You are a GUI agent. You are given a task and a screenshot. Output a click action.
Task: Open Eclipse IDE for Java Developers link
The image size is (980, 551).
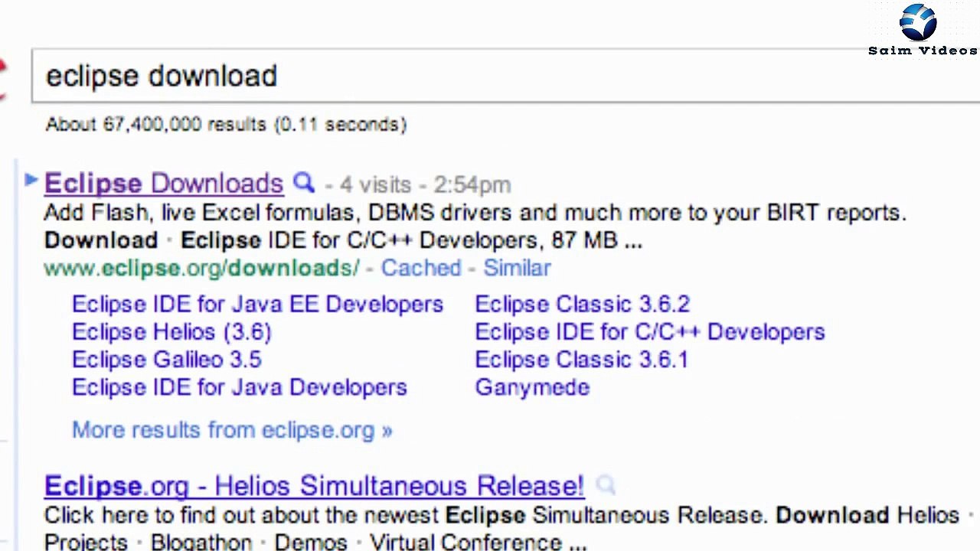click(239, 387)
